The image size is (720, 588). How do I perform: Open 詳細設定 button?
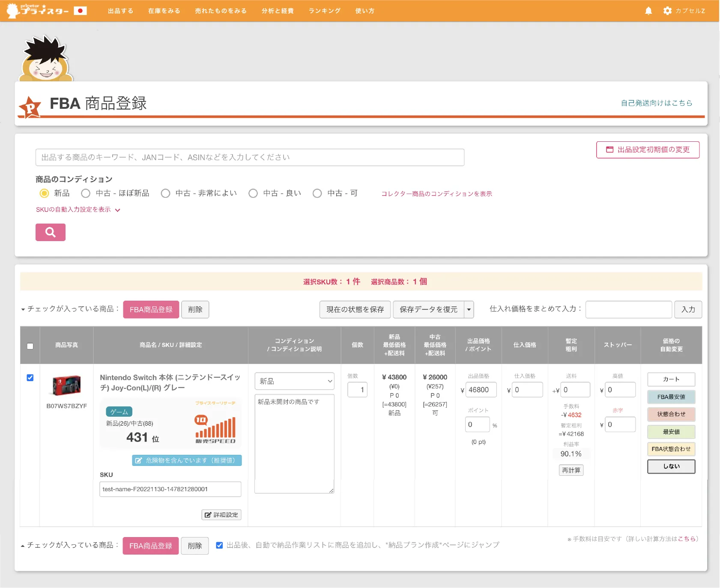point(221,515)
